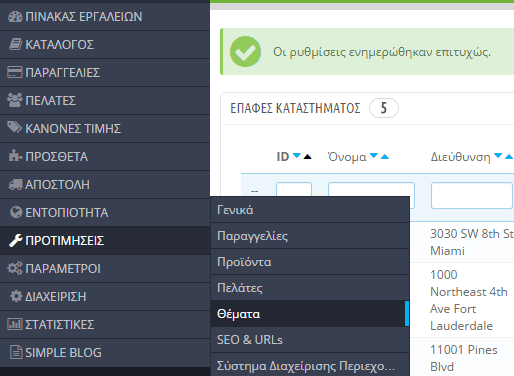Choose Θέματα from preferences submenu
Viewport: 514px width, 376px height.
(x=310, y=314)
